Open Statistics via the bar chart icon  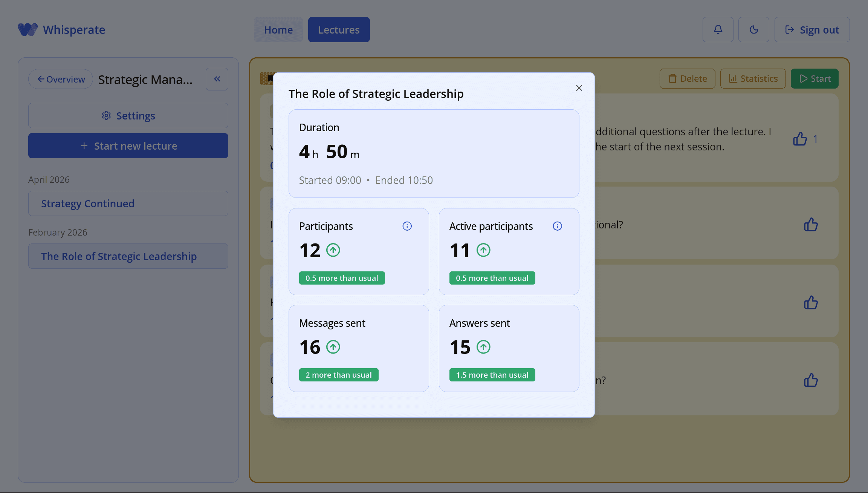coord(733,78)
